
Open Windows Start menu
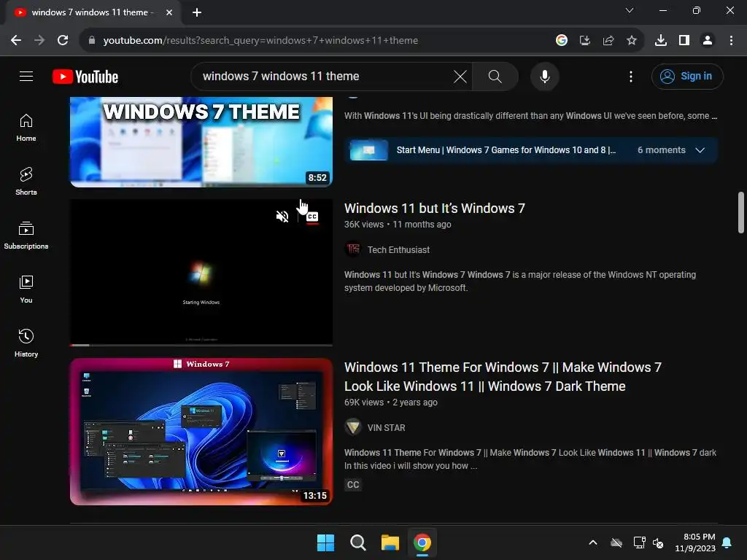tap(326, 542)
